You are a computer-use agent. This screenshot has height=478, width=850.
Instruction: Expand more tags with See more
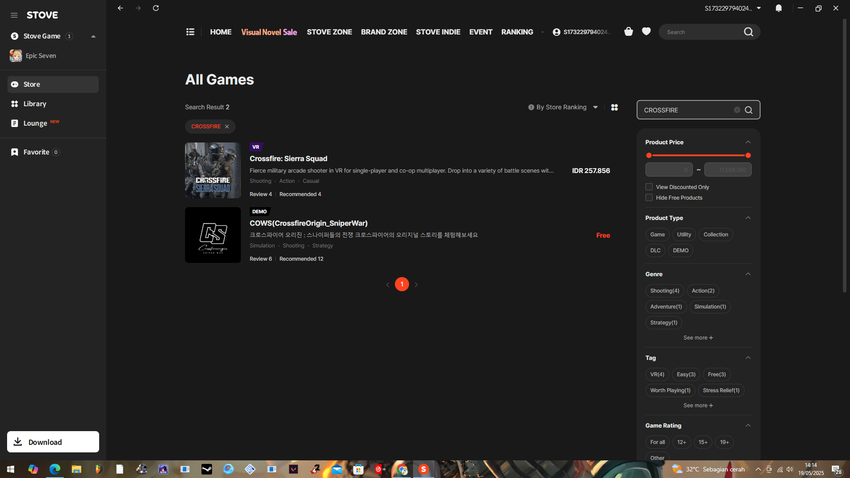pyautogui.click(x=698, y=405)
